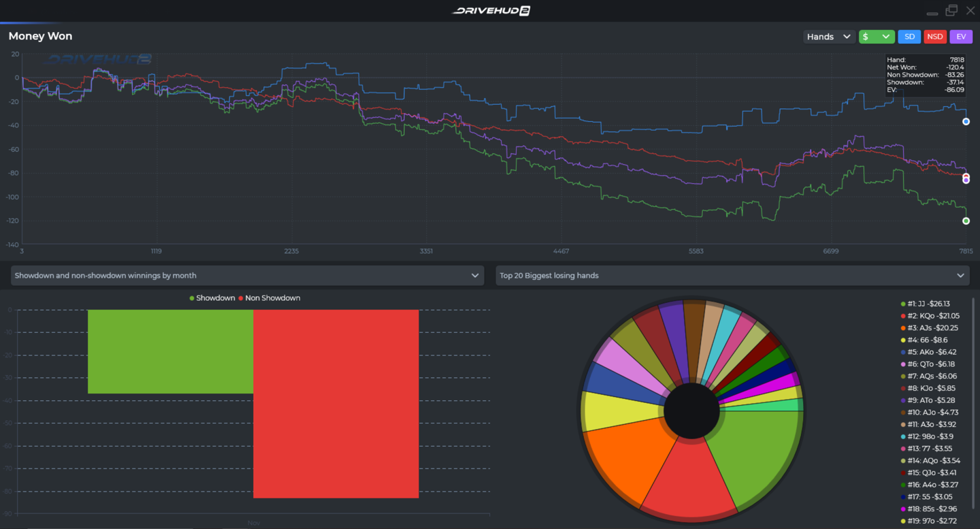Click the Showdown legend green dot

(x=192, y=298)
